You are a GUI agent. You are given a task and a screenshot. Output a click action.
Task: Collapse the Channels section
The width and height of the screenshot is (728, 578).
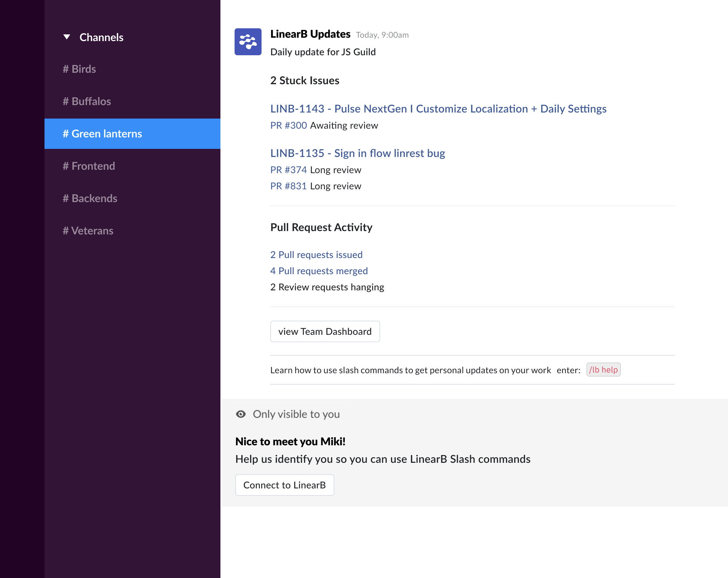tap(67, 37)
